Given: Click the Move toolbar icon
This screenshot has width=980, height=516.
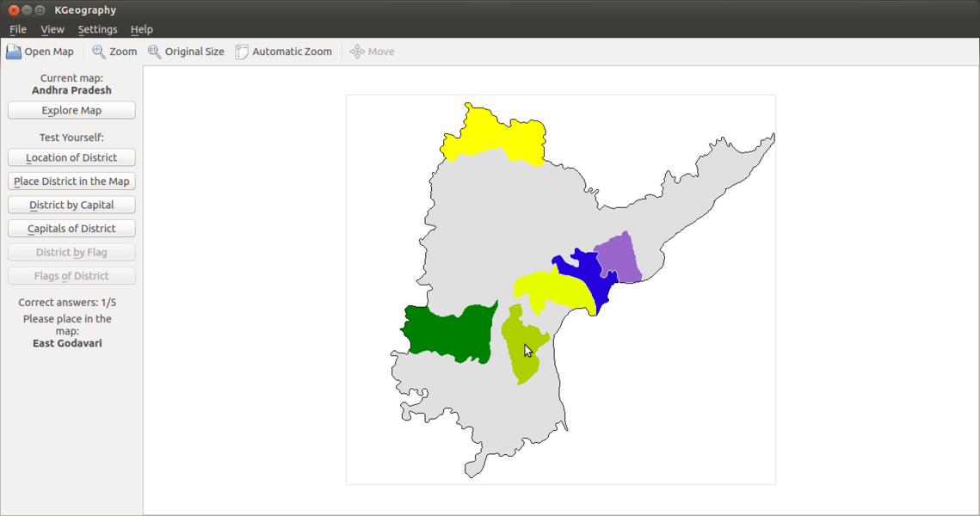Looking at the screenshot, I should [354, 51].
